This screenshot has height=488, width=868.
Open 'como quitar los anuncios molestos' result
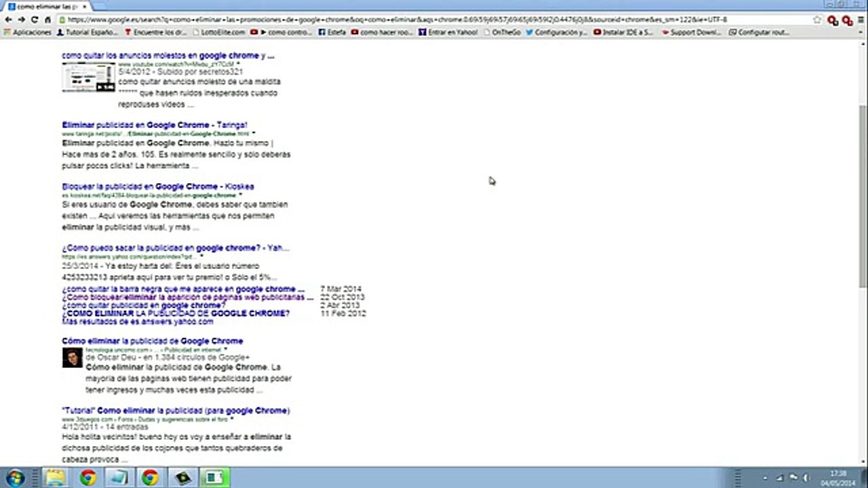point(168,56)
